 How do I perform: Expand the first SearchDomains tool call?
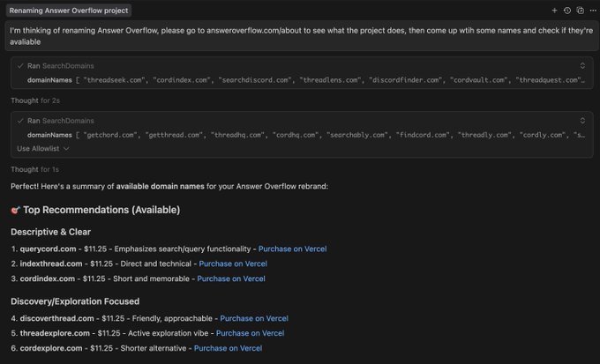(582, 66)
